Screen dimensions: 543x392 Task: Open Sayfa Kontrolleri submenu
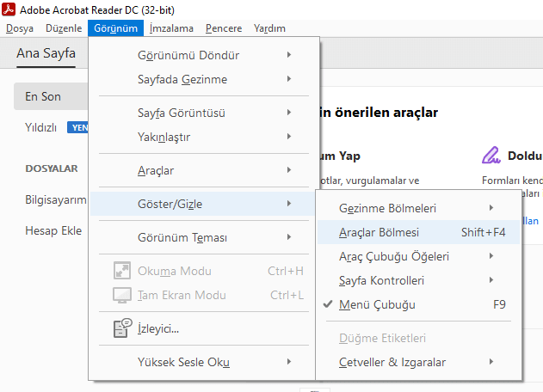coord(418,280)
